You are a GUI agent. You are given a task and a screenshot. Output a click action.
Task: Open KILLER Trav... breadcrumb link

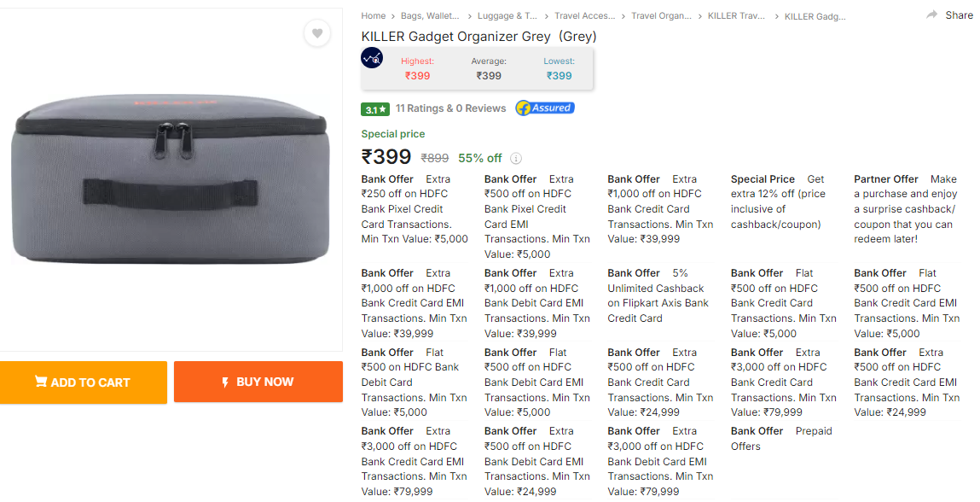736,15
